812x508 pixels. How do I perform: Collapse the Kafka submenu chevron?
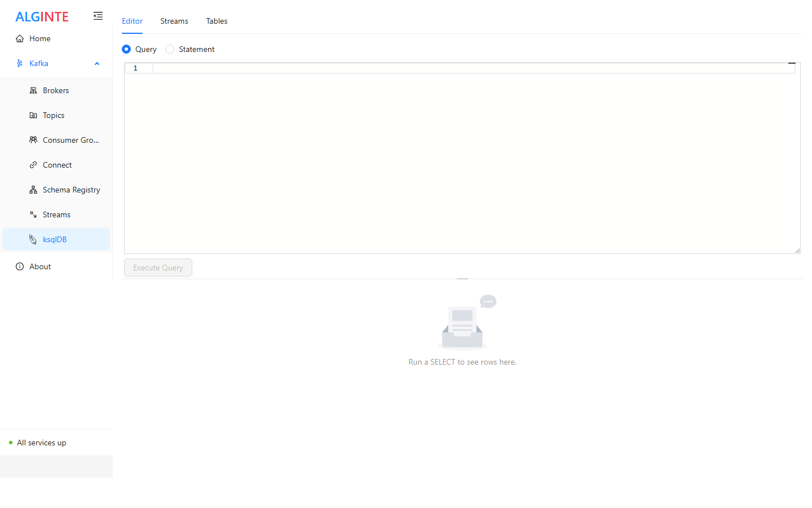coord(97,64)
